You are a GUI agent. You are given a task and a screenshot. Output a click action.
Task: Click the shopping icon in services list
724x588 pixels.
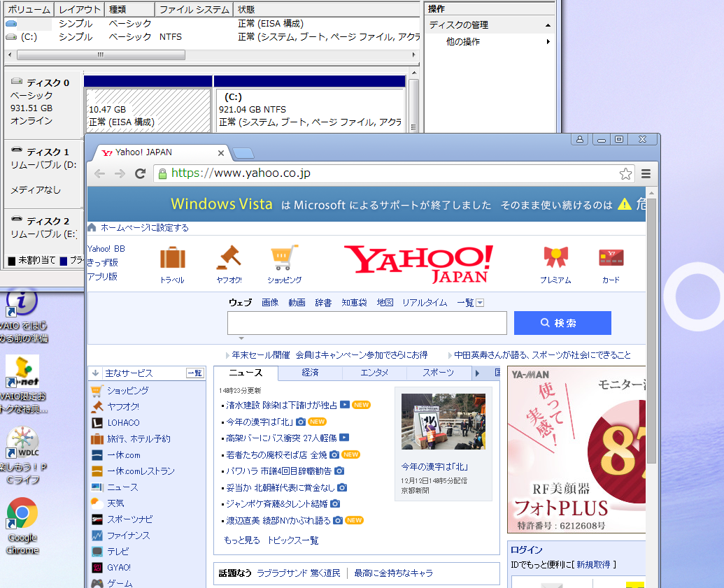point(97,391)
